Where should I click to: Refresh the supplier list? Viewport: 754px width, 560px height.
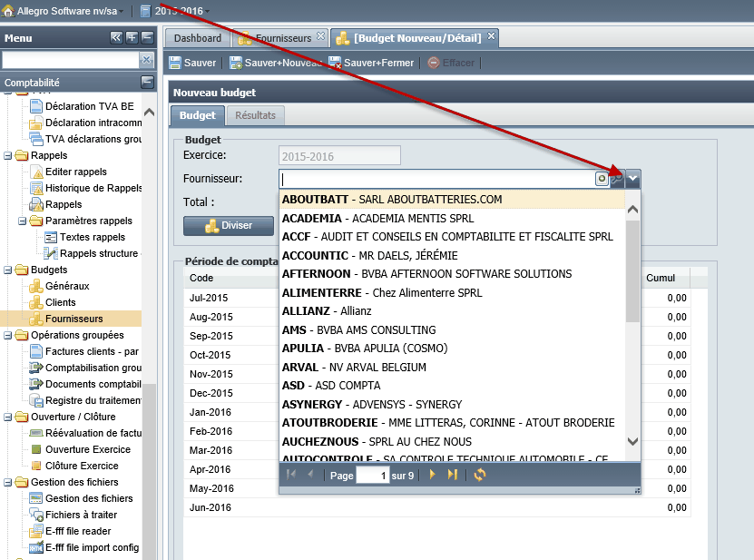479,475
